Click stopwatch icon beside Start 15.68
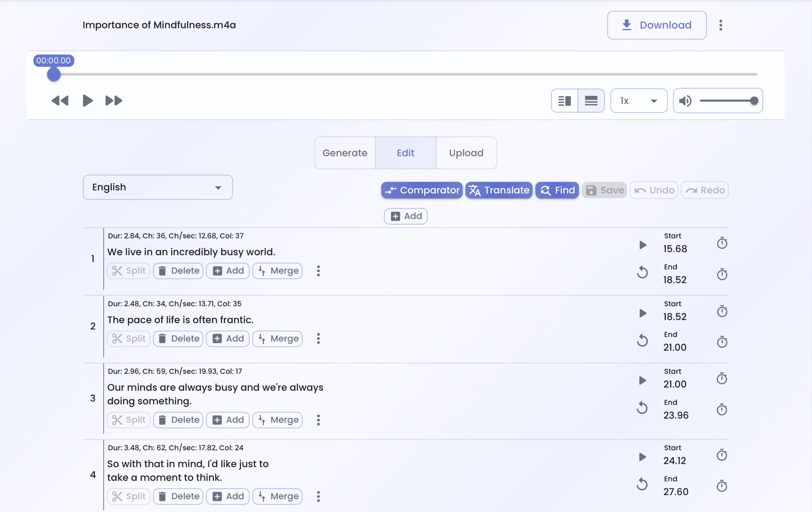The image size is (812, 512). 722,243
